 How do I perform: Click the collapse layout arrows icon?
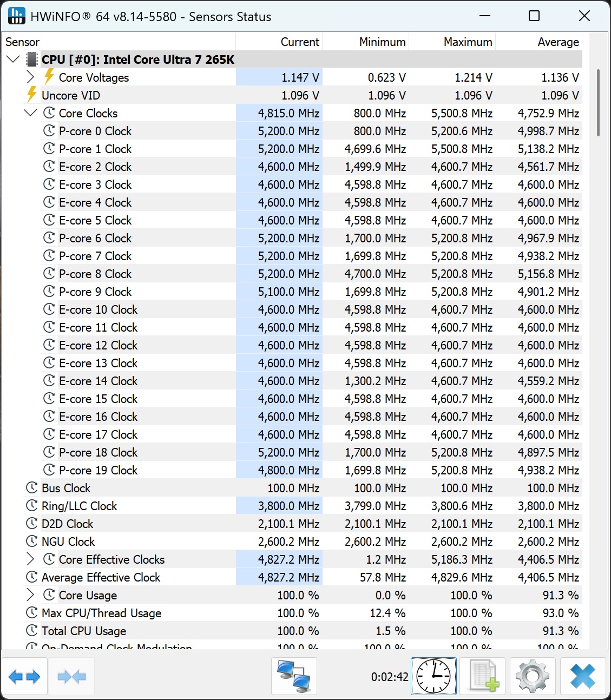[71, 676]
